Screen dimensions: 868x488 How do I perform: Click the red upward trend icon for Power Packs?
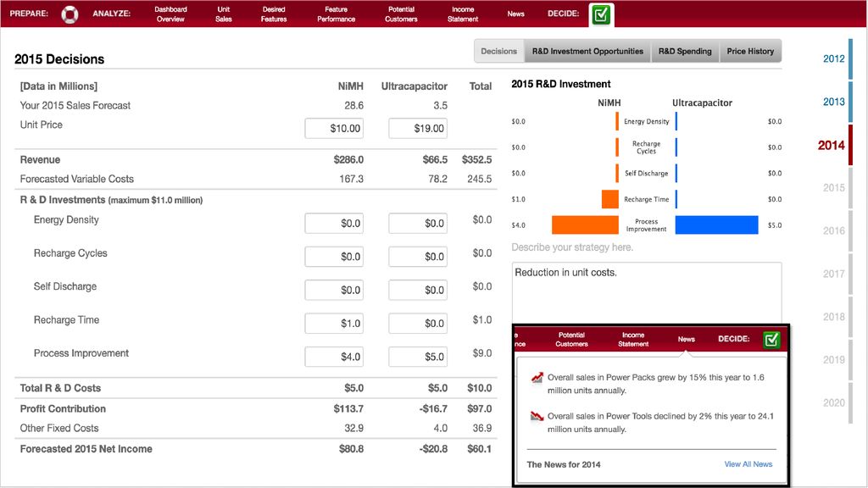pos(537,378)
